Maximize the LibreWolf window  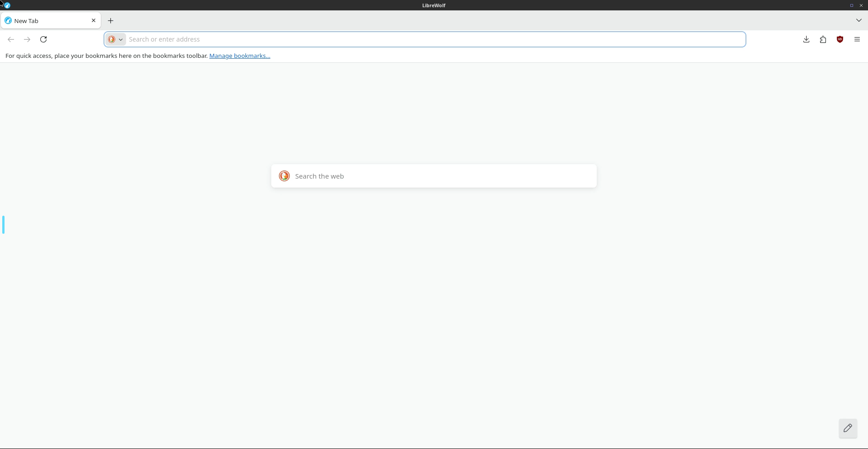(x=851, y=5)
